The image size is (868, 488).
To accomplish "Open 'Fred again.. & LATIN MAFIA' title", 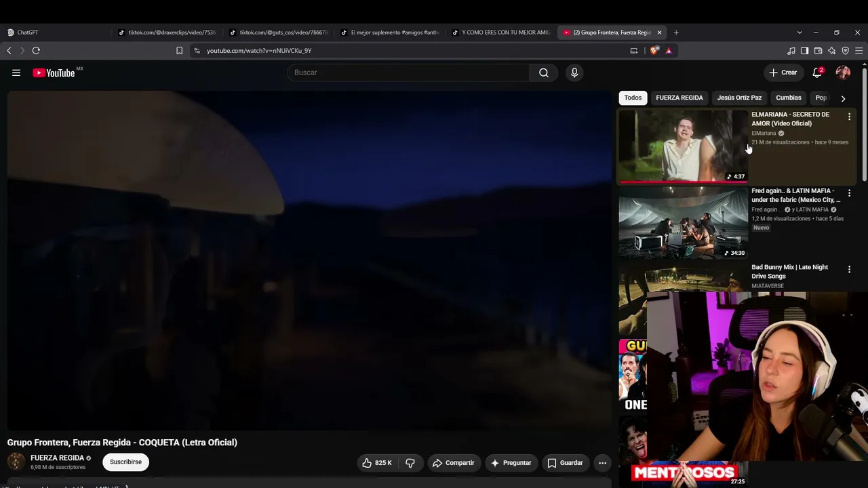I will [795, 195].
